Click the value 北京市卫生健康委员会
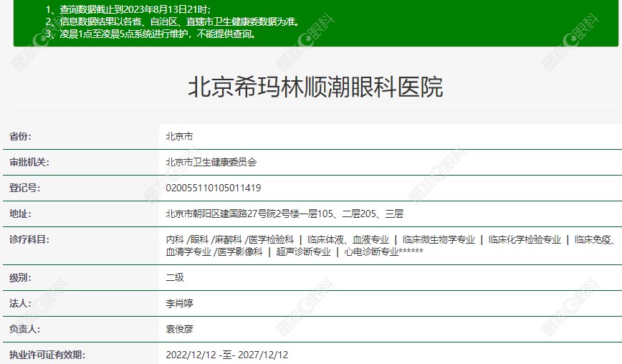This screenshot has width=622, height=364. [x=211, y=162]
